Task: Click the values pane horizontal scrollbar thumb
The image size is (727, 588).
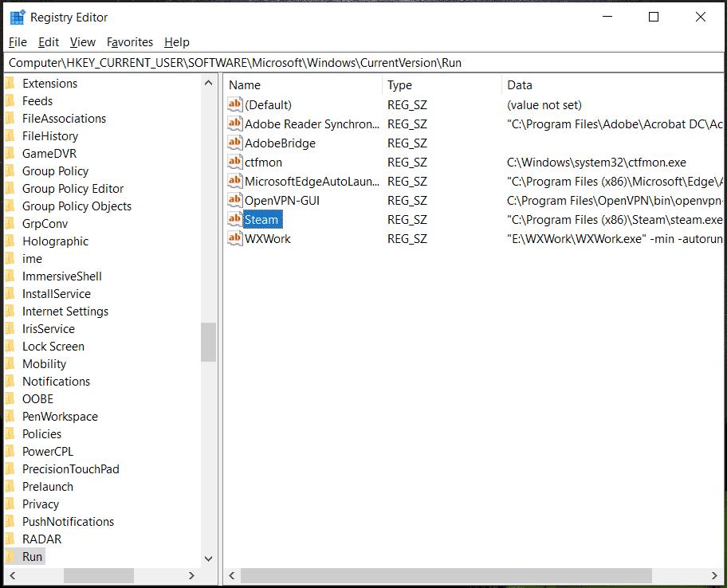Action: (446, 575)
